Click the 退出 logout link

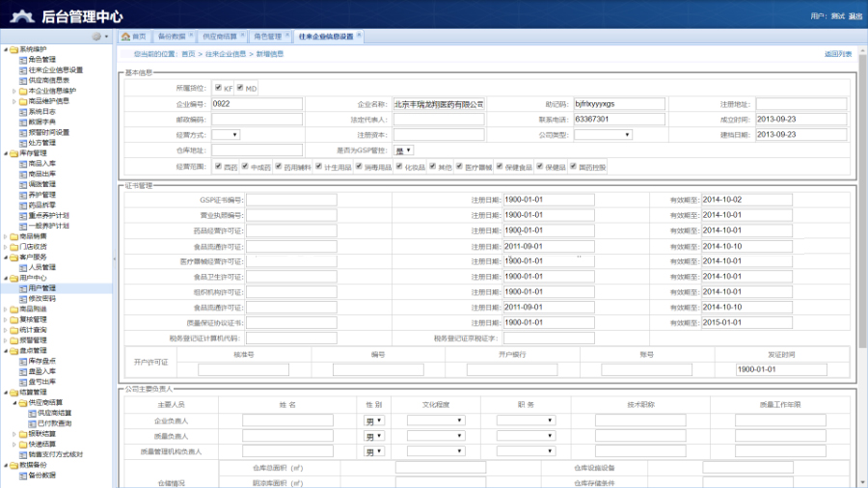pyautogui.click(x=854, y=16)
